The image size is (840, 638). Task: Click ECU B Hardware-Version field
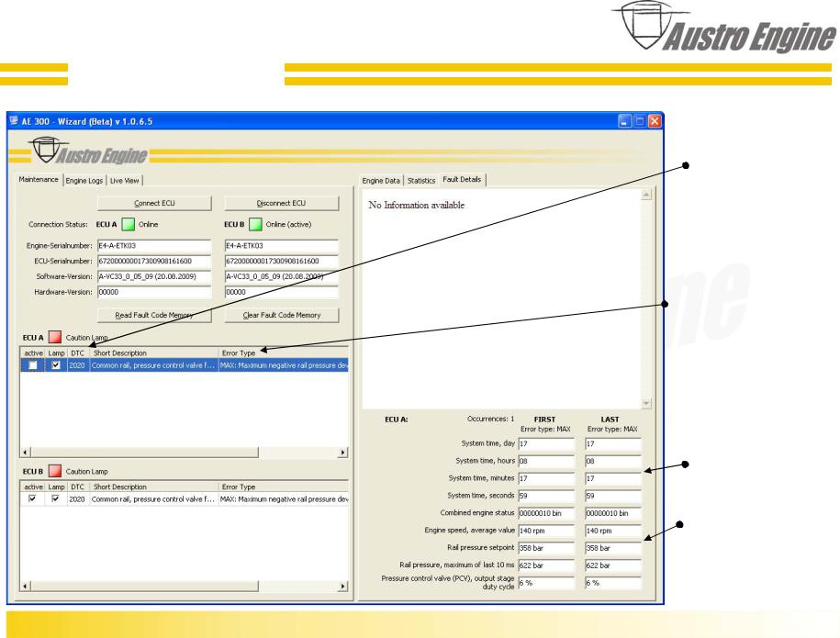[x=281, y=293]
